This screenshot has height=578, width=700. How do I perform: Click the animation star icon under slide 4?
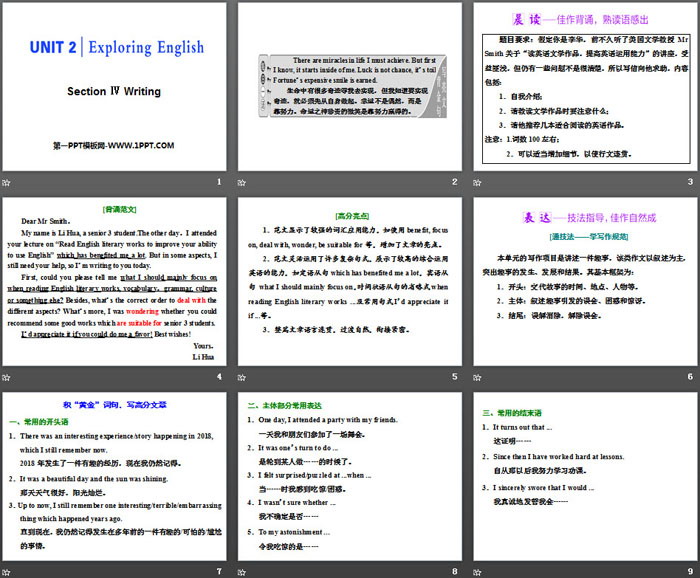click(7, 376)
